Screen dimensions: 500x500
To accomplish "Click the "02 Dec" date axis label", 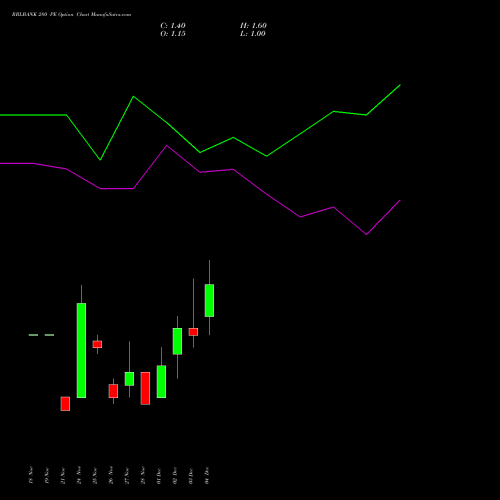I will click(175, 475).
